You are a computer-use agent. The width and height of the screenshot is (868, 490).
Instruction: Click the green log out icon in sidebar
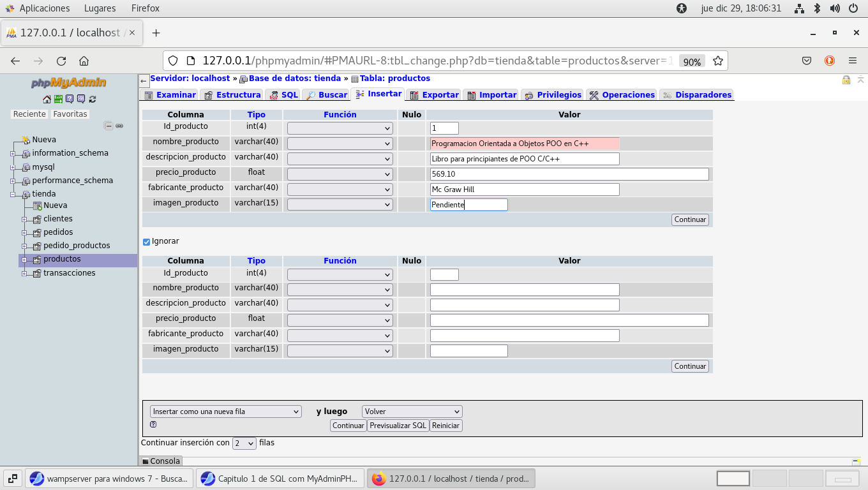(58, 99)
